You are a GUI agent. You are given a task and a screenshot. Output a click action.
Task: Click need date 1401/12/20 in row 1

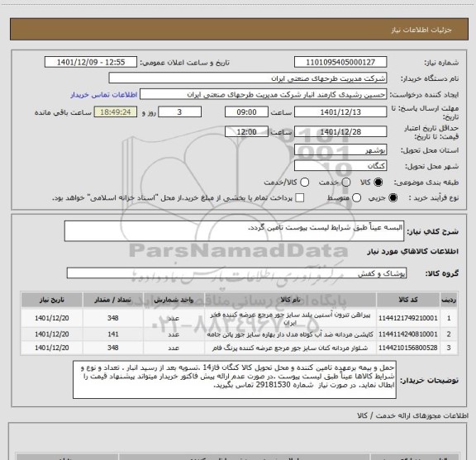pyautogui.click(x=51, y=318)
